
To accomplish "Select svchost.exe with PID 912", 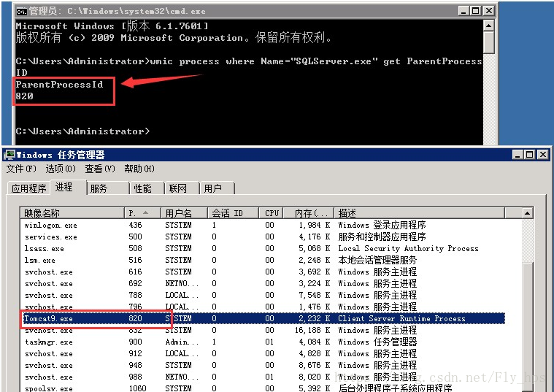I will (263, 353).
